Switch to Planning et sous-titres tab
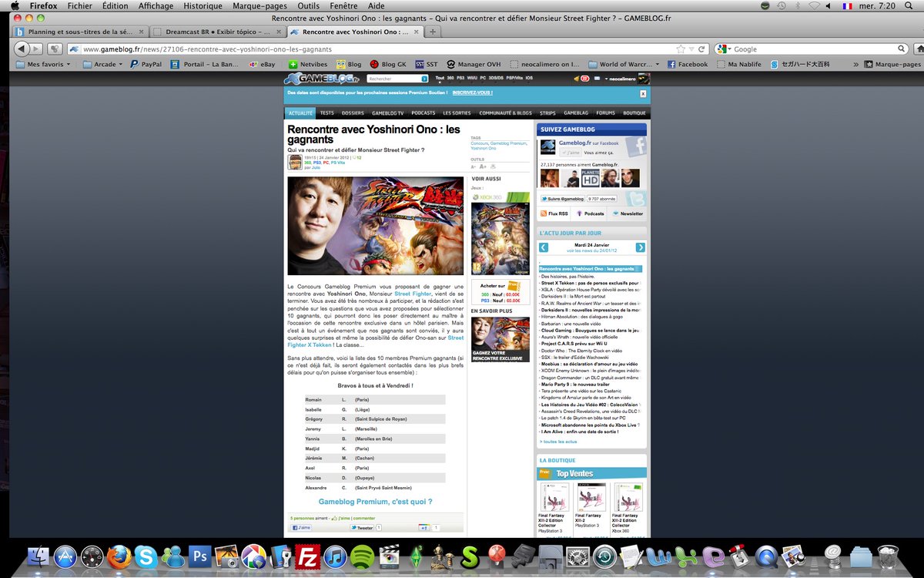The height and width of the screenshot is (578, 924). 79,32
